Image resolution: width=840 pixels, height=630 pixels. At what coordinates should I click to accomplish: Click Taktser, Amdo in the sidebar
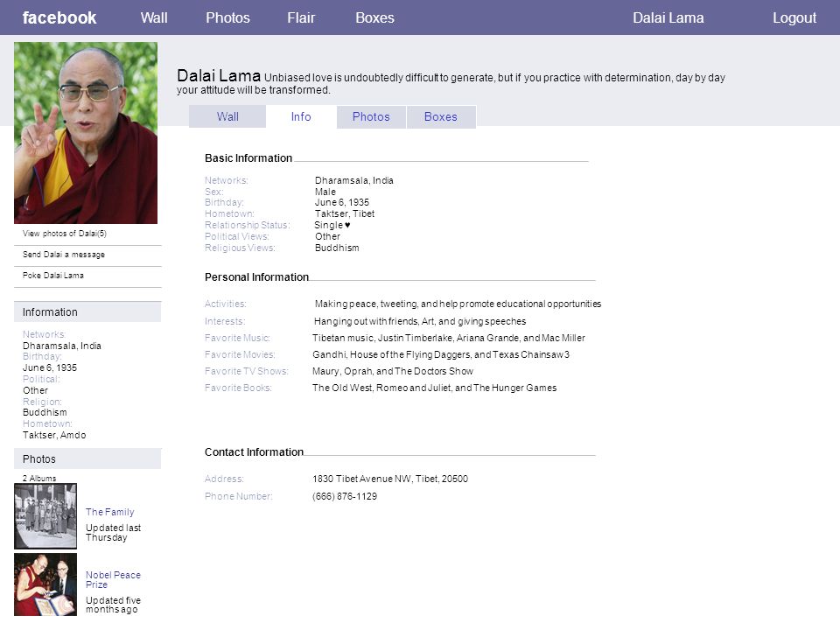[x=54, y=435]
